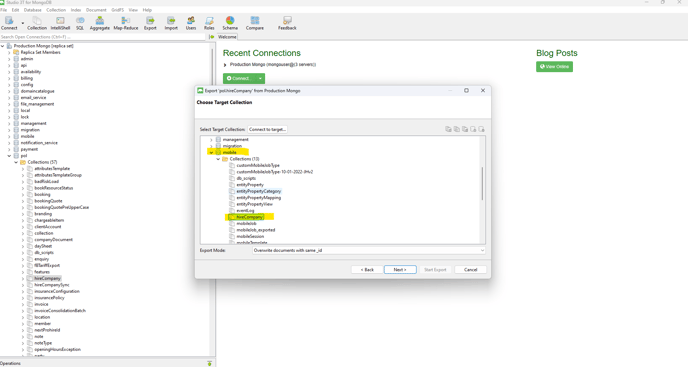Viewport: 688px width, 367px height.
Task: Open the Collection toolbar tool
Action: click(x=37, y=23)
